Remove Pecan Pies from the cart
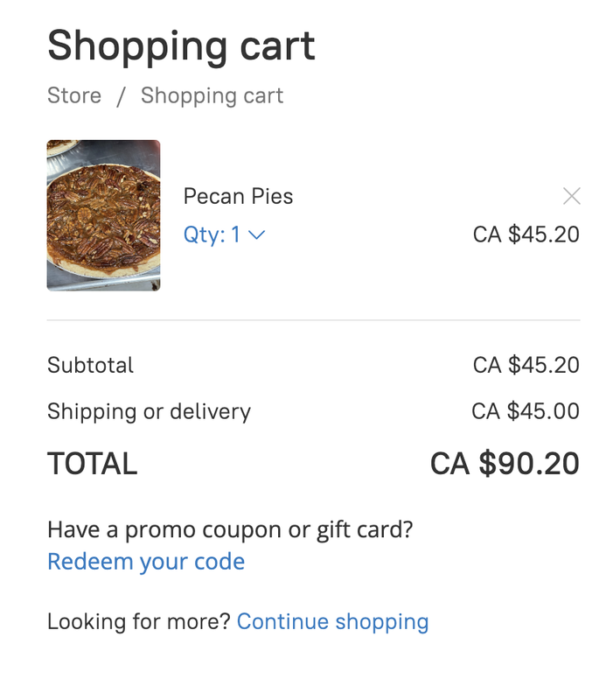The width and height of the screenshot is (613, 700). pos(571,196)
